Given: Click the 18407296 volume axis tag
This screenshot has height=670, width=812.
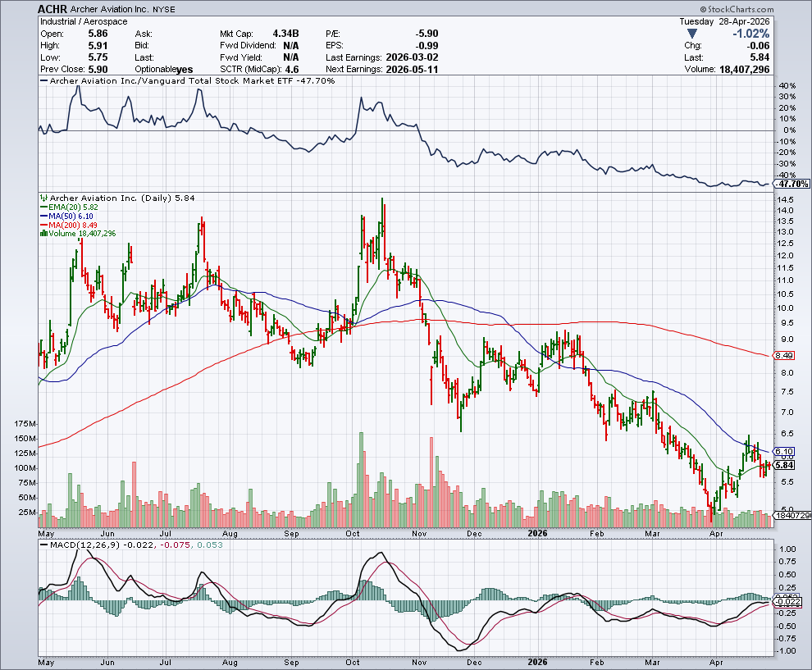Looking at the screenshot, I should (x=791, y=515).
